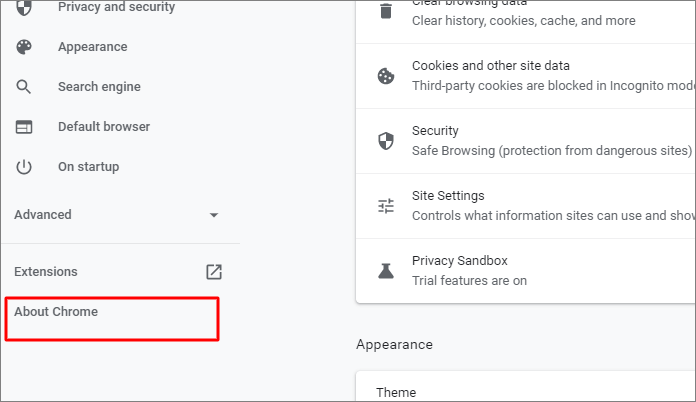The height and width of the screenshot is (402, 696).
Task: Click the On startup power icon
Action: tap(24, 167)
